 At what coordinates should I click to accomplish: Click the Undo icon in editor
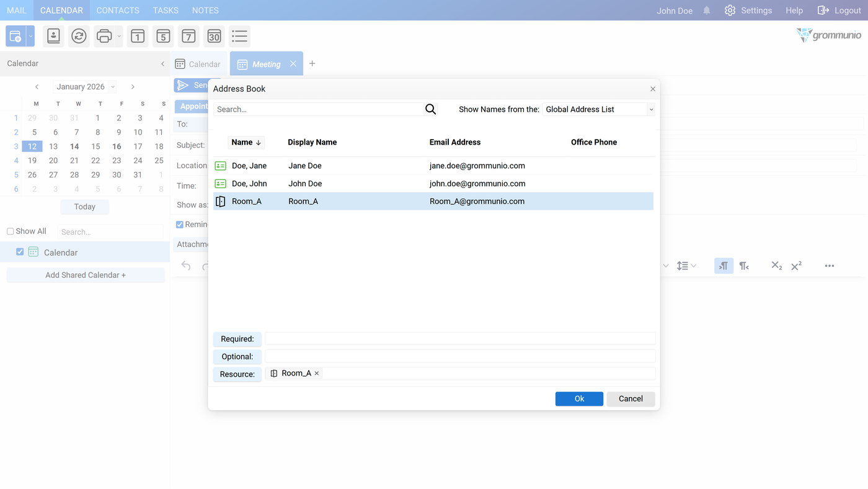click(186, 266)
